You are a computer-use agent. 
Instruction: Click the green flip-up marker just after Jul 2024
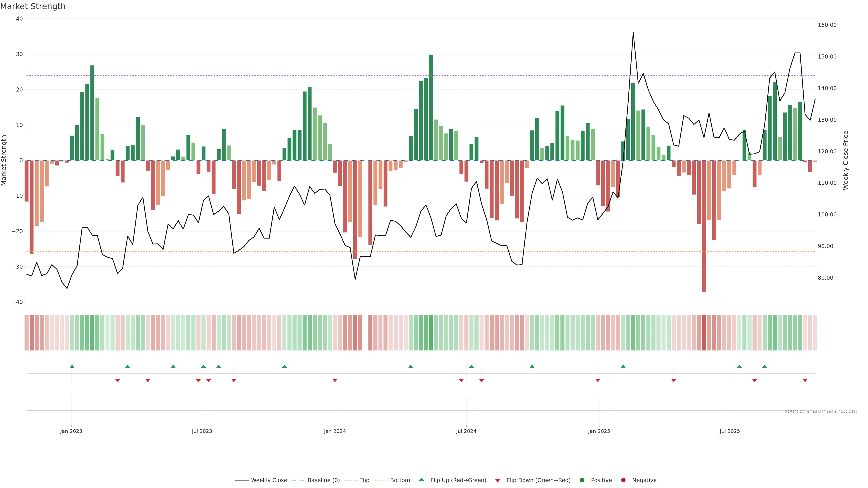click(471, 366)
